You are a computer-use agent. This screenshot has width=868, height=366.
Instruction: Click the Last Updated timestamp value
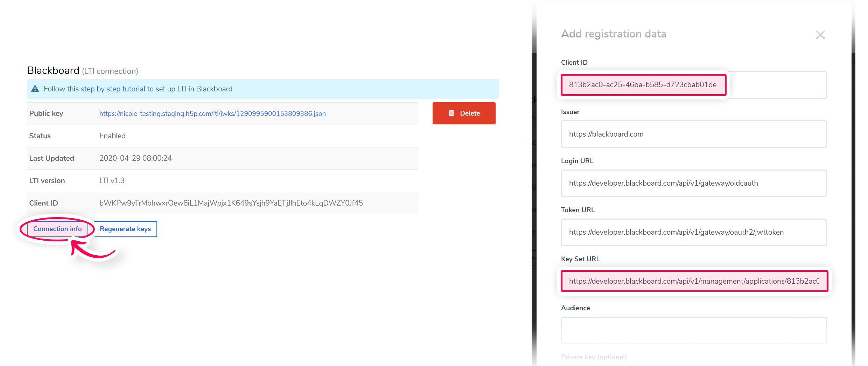135,158
